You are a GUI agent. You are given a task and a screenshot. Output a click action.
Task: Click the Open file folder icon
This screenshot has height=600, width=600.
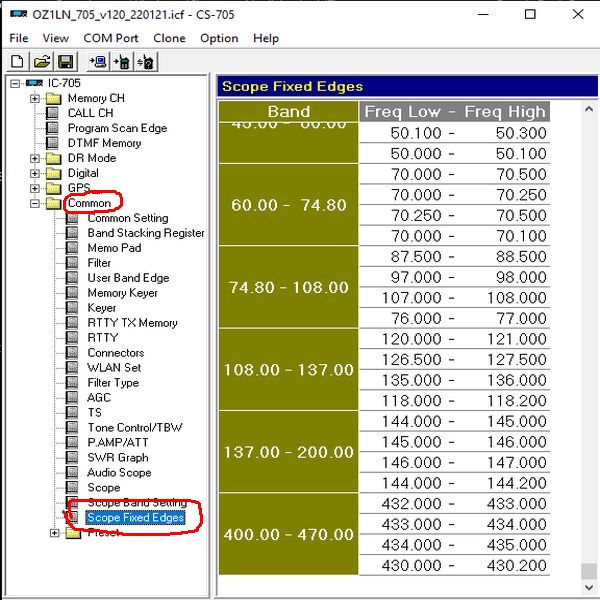pyautogui.click(x=42, y=62)
